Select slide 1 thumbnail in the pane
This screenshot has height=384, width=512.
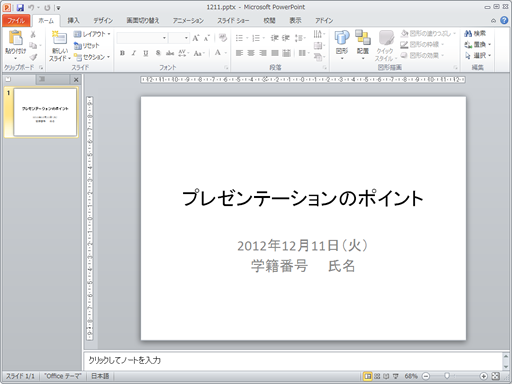click(45, 112)
